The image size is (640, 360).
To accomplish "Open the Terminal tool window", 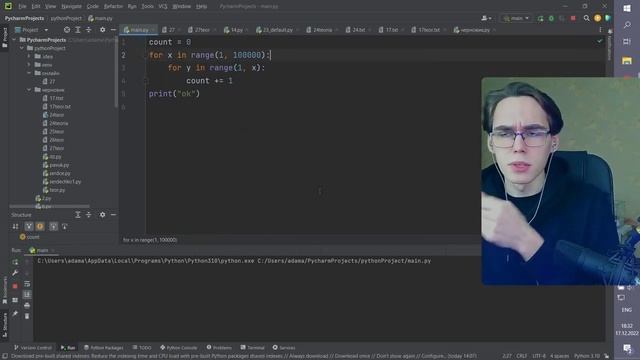I will click(253, 348).
